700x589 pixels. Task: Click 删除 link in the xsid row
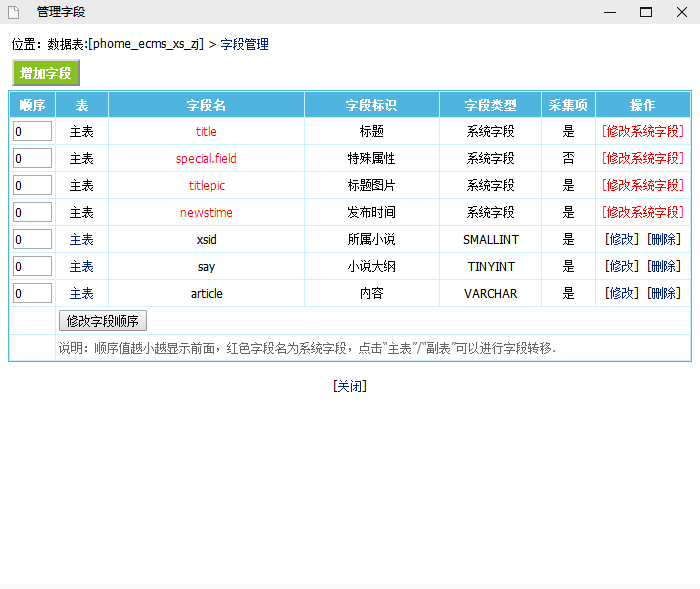click(x=664, y=239)
